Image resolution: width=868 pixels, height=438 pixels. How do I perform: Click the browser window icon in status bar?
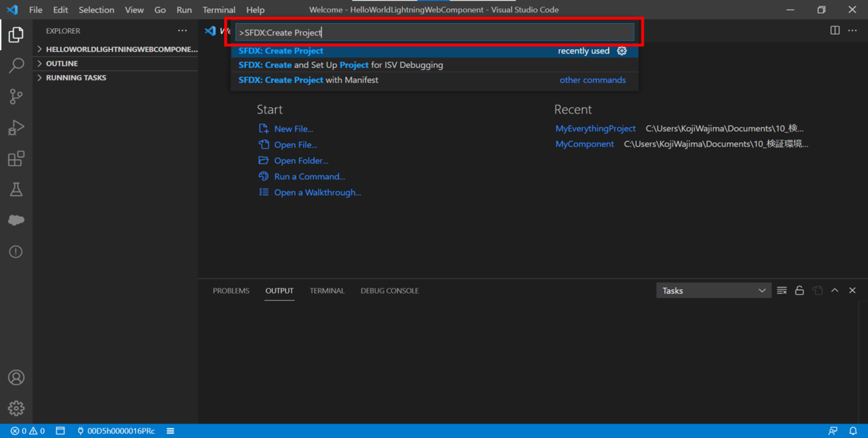[x=61, y=431]
